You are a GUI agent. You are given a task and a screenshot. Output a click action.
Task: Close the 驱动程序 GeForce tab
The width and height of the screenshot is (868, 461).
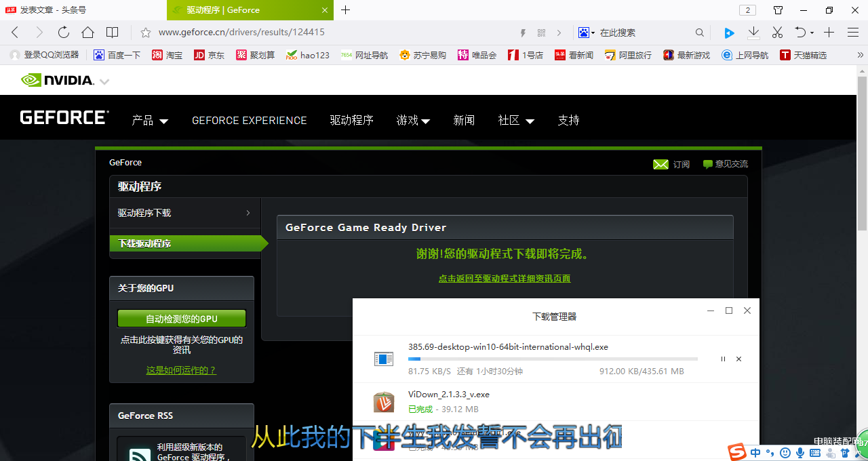point(325,10)
